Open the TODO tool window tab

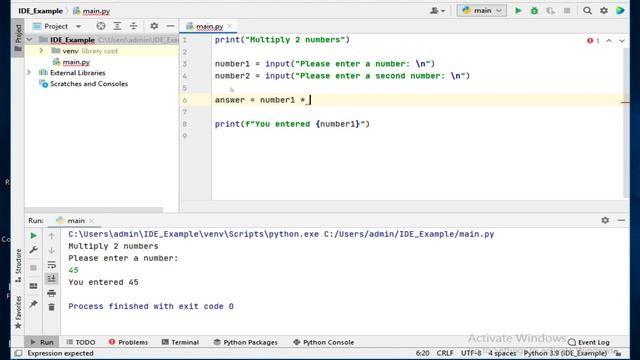click(x=81, y=342)
